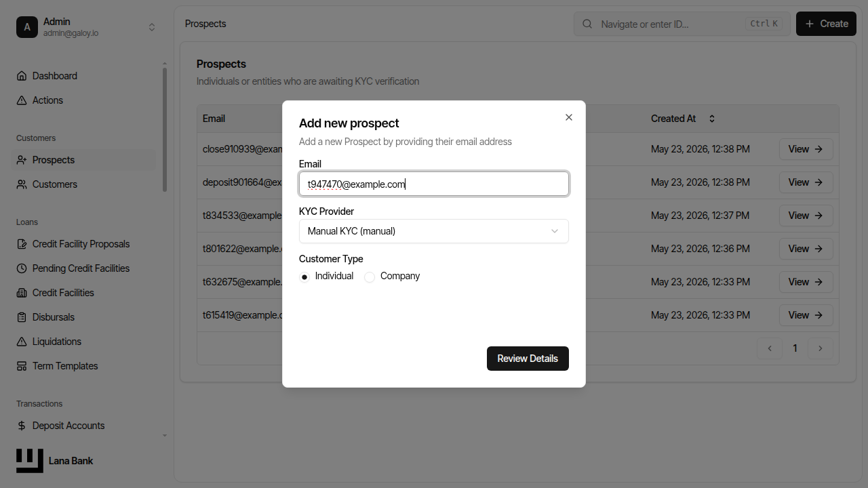Click the Disbursals clipboard icon

(22, 317)
